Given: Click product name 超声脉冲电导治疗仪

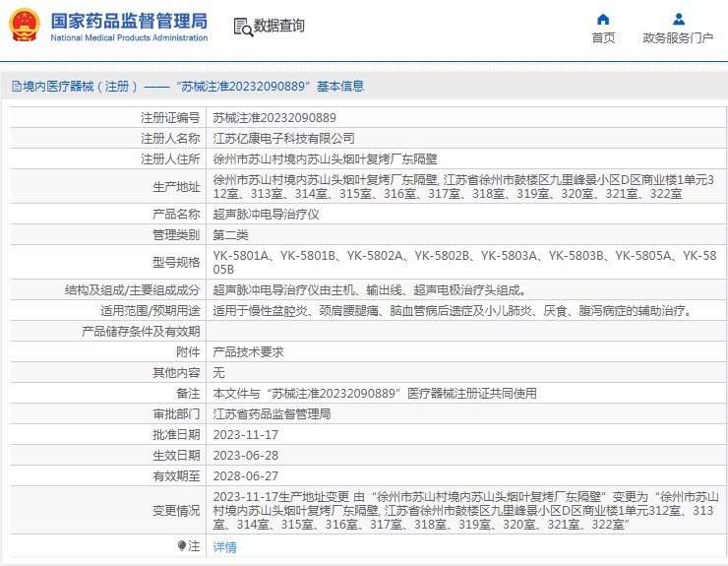Looking at the screenshot, I should click(x=260, y=214).
